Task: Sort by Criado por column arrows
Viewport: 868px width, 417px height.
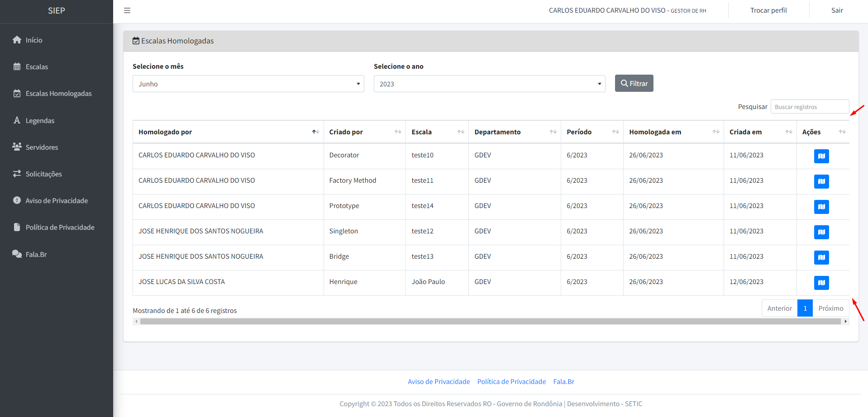Action: click(x=398, y=132)
